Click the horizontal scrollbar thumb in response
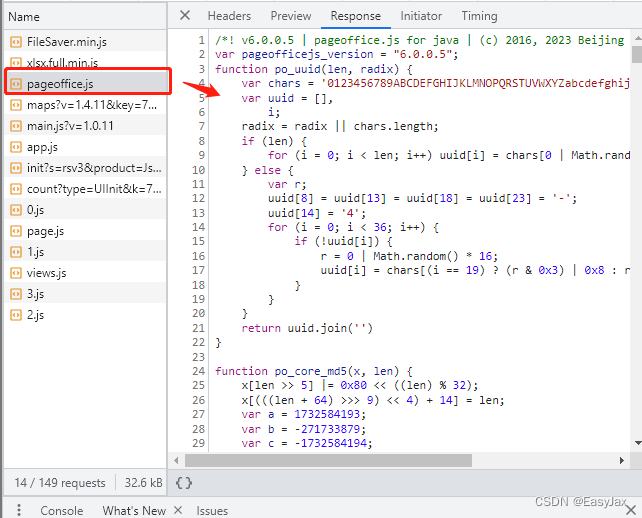Image resolution: width=642 pixels, height=518 pixels. (x=328, y=460)
